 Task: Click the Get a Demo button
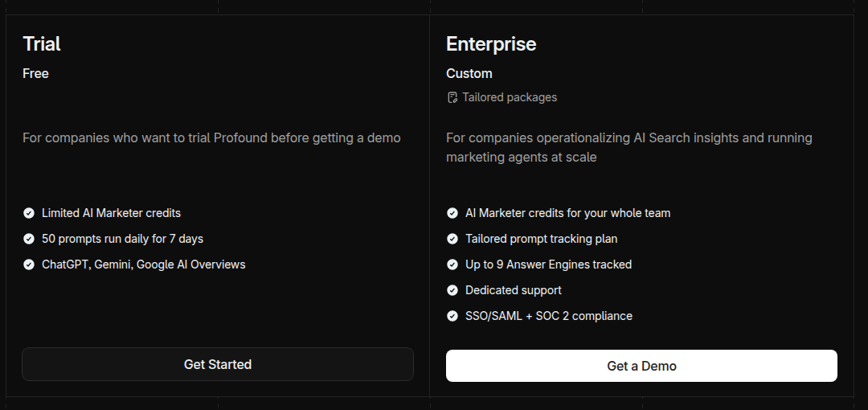(641, 366)
